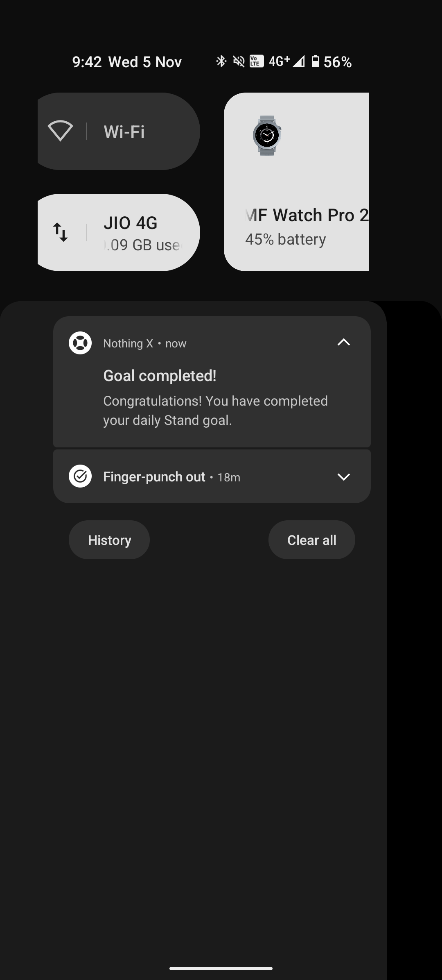Tap the home gesture bar
The image size is (442, 980).
221,969
